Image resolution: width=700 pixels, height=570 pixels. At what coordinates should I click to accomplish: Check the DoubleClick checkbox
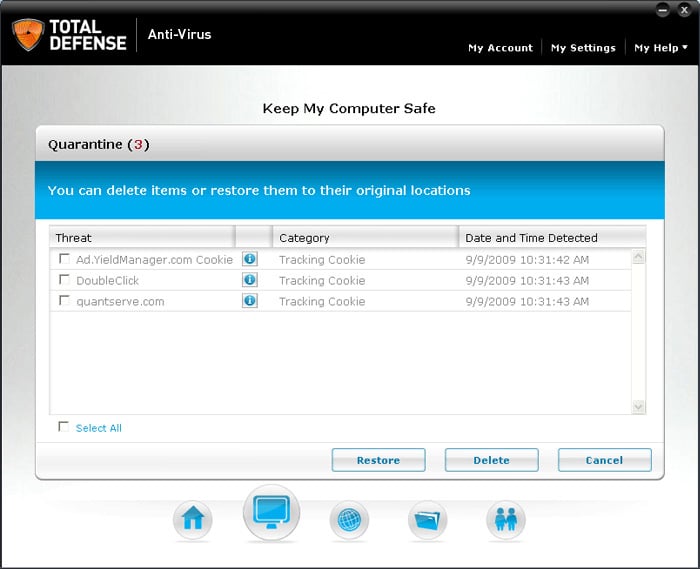64,279
